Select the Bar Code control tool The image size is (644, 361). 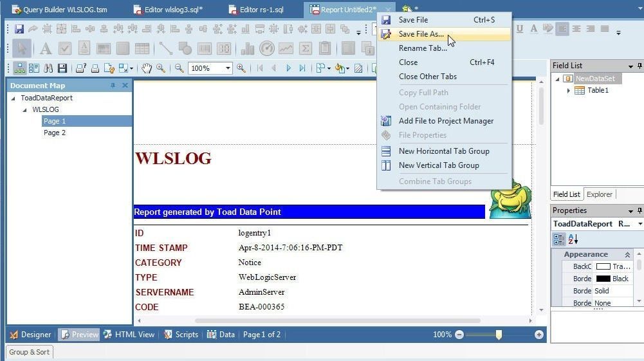click(x=204, y=48)
